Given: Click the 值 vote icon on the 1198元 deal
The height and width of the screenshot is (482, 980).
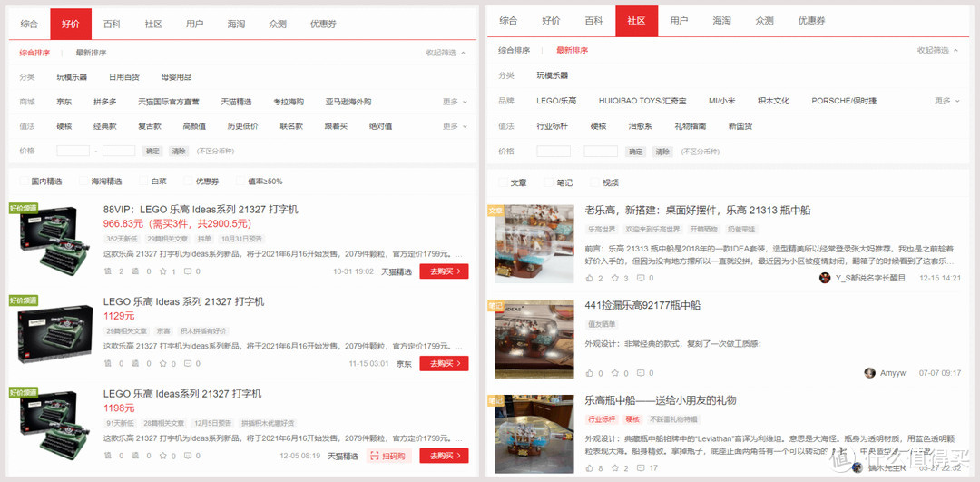Looking at the screenshot, I should click(107, 456).
